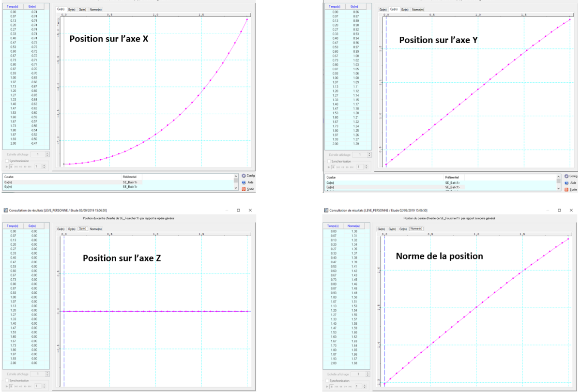
Task: Click app icon in Norme window title bar
Action: pyautogui.click(x=326, y=211)
